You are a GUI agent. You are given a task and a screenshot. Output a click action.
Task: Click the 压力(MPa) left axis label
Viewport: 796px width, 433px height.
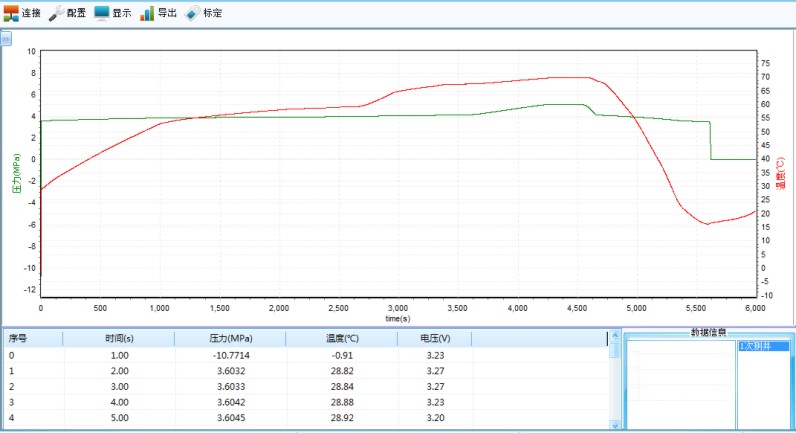pos(17,173)
